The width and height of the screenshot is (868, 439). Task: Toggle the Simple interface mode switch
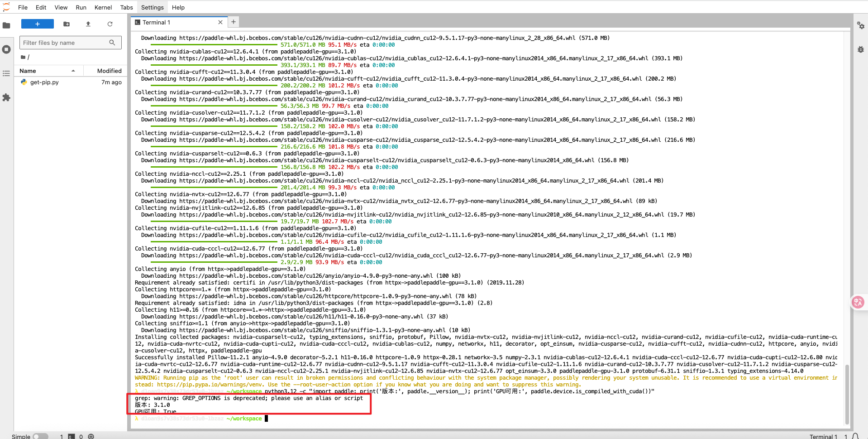(40, 436)
